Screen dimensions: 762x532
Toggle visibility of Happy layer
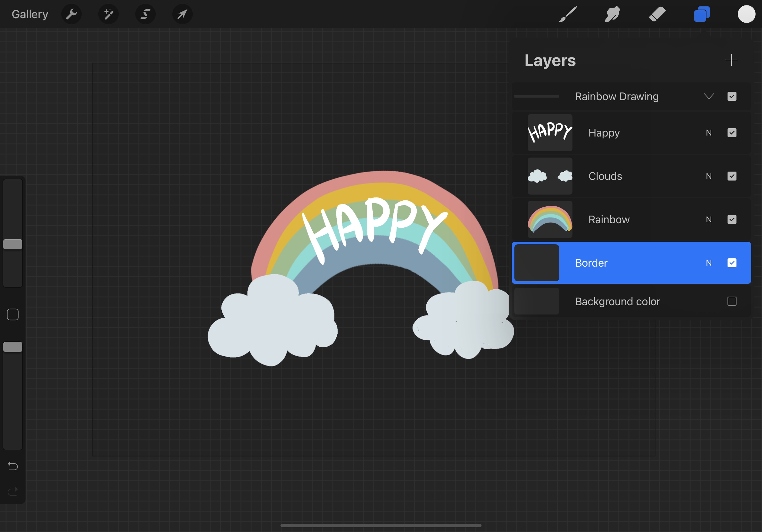click(x=732, y=133)
